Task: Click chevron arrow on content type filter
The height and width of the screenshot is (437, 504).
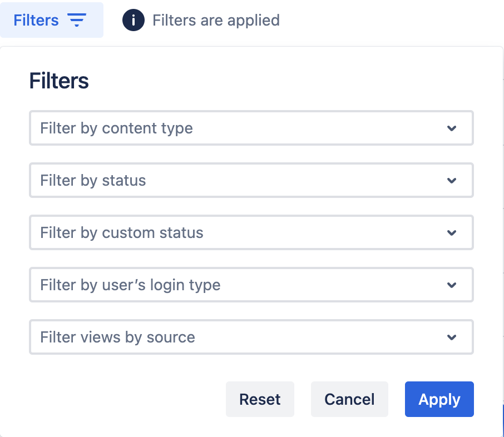Action: 452,128
